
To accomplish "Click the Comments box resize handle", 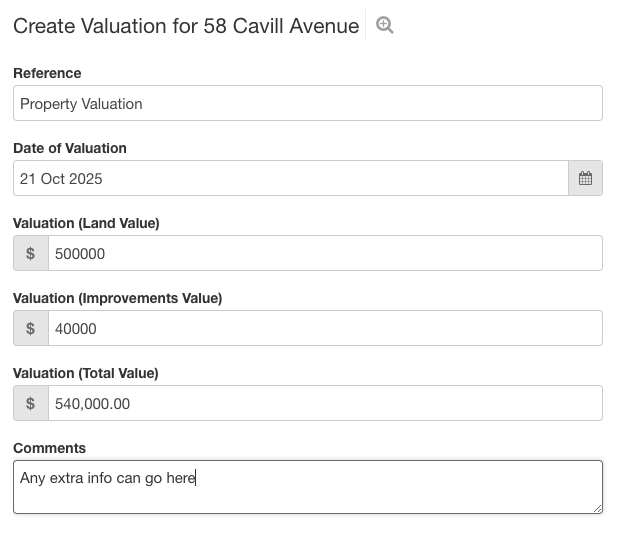I will click(597, 508).
